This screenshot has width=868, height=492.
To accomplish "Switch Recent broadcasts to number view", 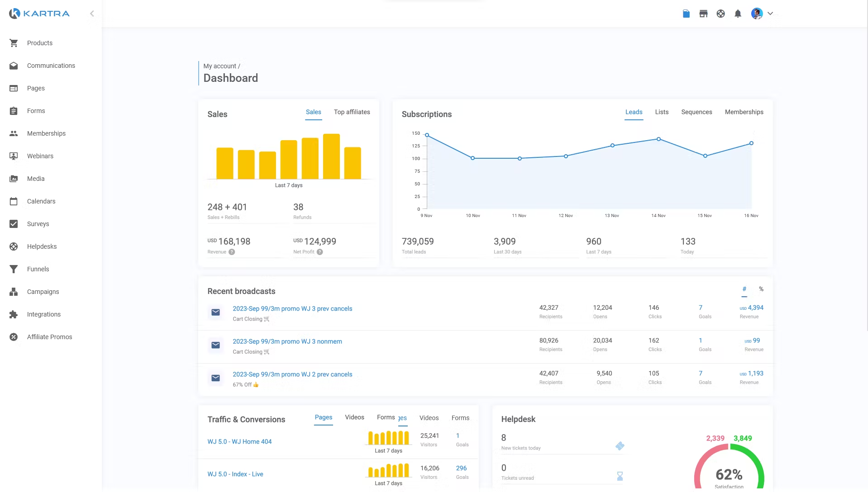I will coord(744,289).
